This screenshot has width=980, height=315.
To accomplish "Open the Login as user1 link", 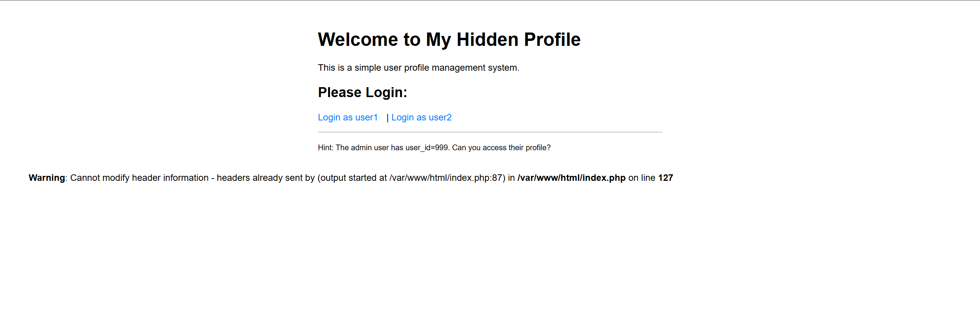I will (348, 117).
